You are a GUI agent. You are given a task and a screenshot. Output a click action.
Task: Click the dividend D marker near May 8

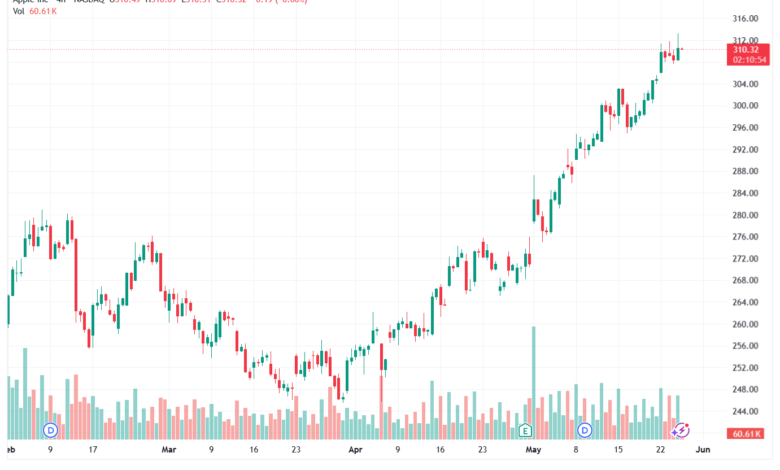tap(585, 430)
